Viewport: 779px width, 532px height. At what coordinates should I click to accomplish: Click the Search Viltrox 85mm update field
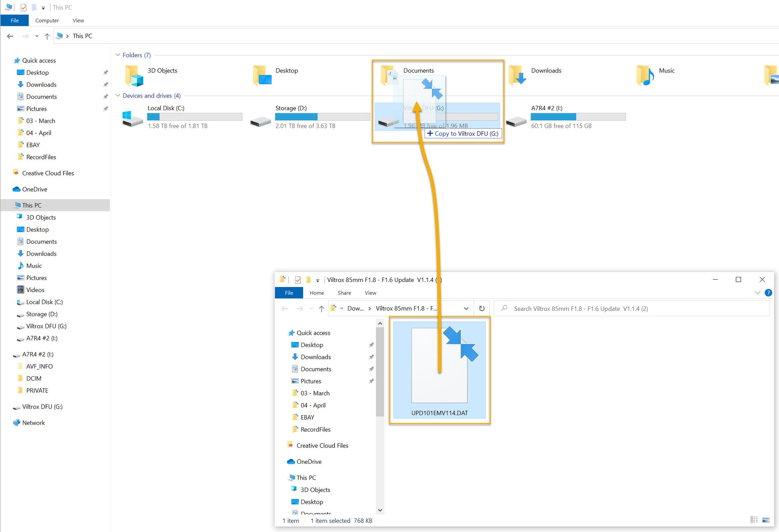(631, 308)
